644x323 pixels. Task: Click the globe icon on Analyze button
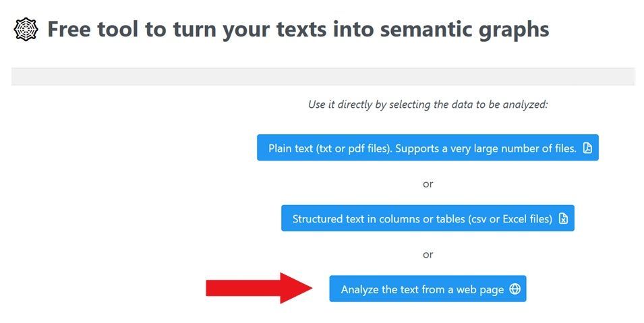tap(515, 289)
